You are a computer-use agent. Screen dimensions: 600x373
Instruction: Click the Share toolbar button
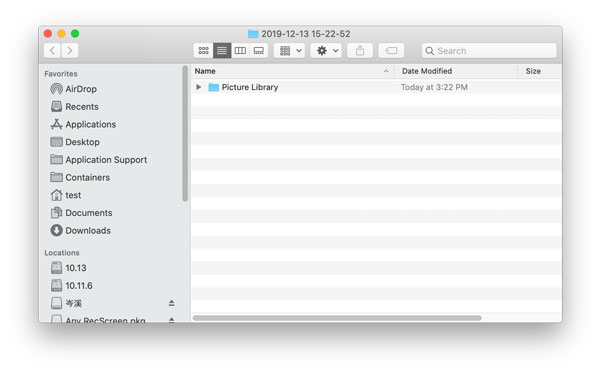pos(360,50)
